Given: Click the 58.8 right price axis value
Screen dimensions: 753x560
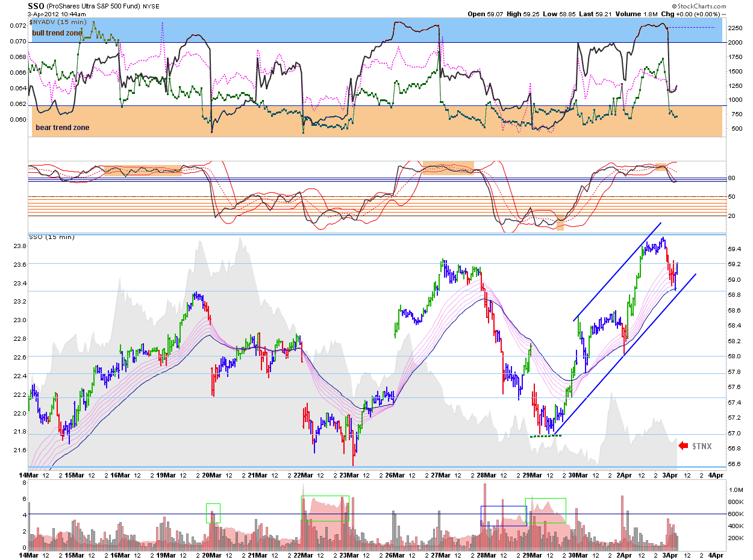Looking at the screenshot, I should tap(734, 295).
